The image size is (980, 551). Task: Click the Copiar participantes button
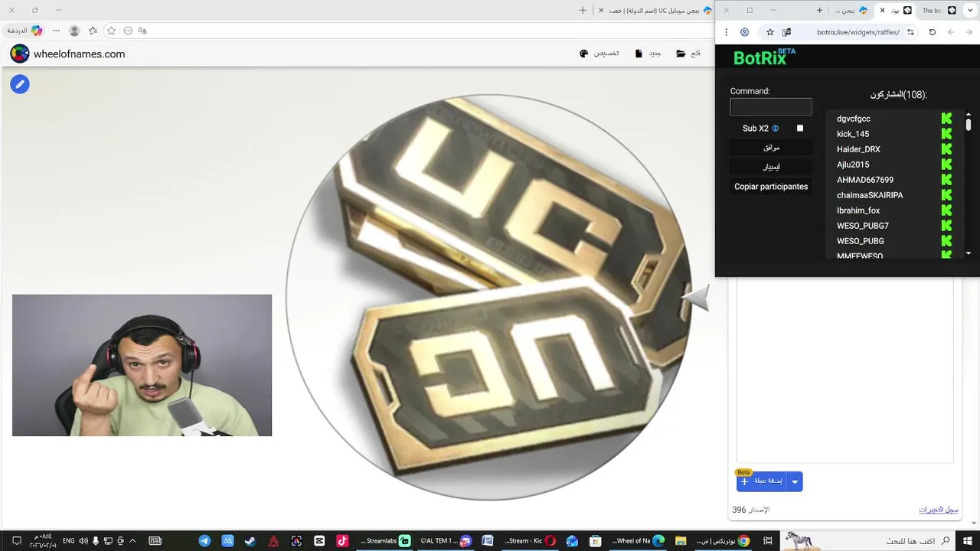point(771,187)
